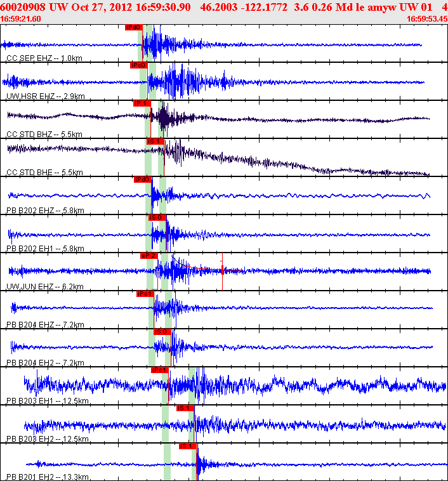Click the PB B201 EH2 -- 13.3km label
448x481 pixels.
pos(48,477)
